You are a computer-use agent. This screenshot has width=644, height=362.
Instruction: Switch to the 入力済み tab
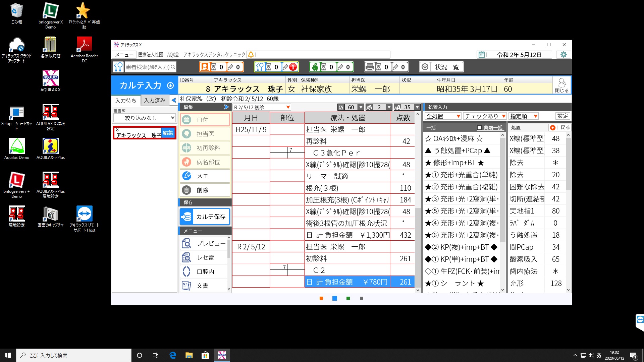pos(155,100)
